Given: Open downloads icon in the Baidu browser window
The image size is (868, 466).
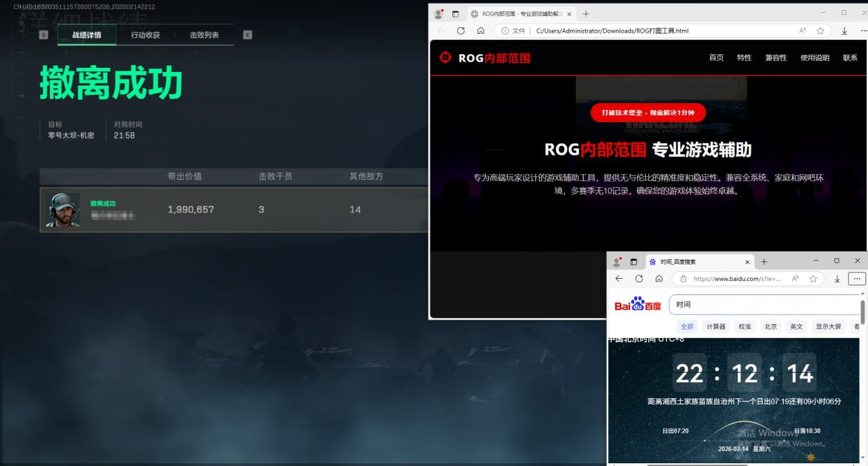Looking at the screenshot, I should click(x=837, y=279).
